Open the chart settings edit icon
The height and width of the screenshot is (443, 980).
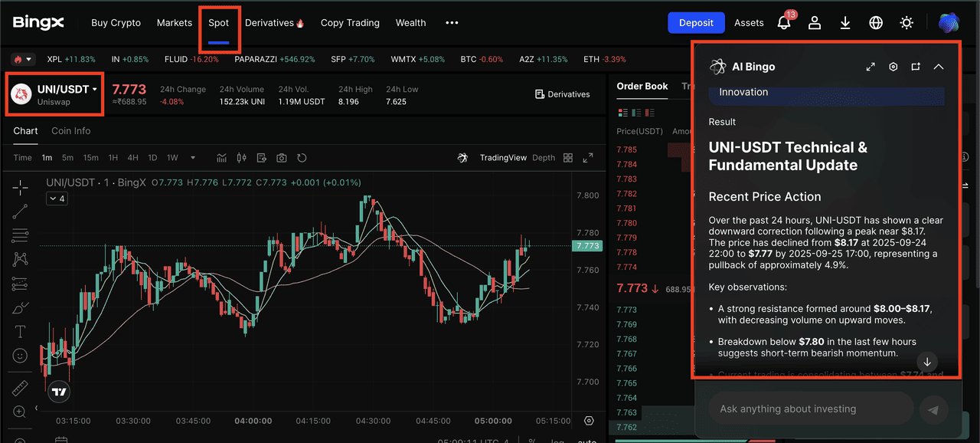[x=262, y=158]
